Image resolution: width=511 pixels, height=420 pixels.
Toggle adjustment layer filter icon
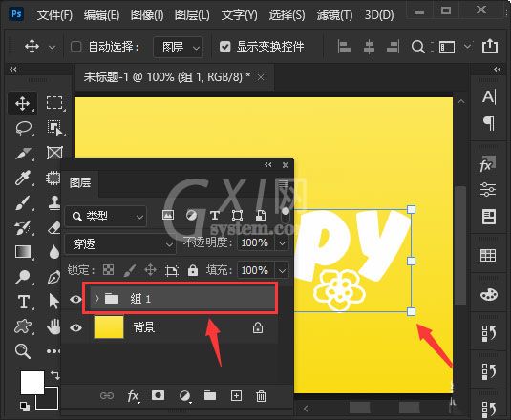(192, 215)
